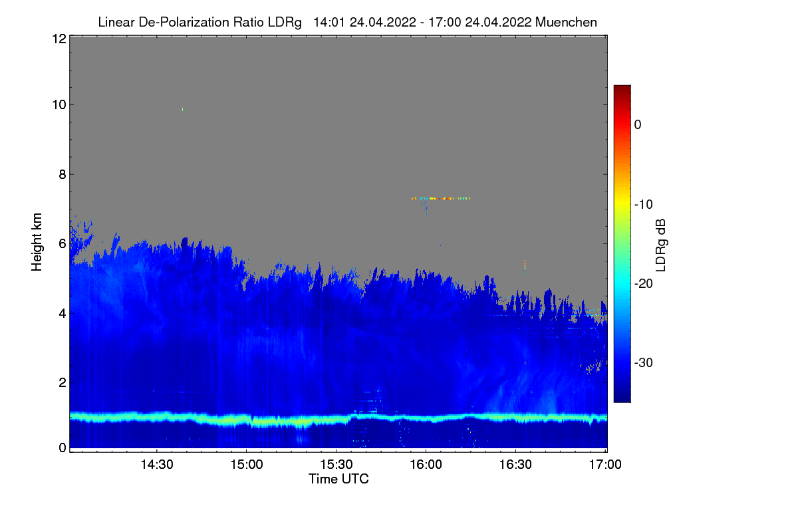Viewport: 798px width, 532px height.
Task: Click the '17:00' time tick label
Action: [604, 465]
